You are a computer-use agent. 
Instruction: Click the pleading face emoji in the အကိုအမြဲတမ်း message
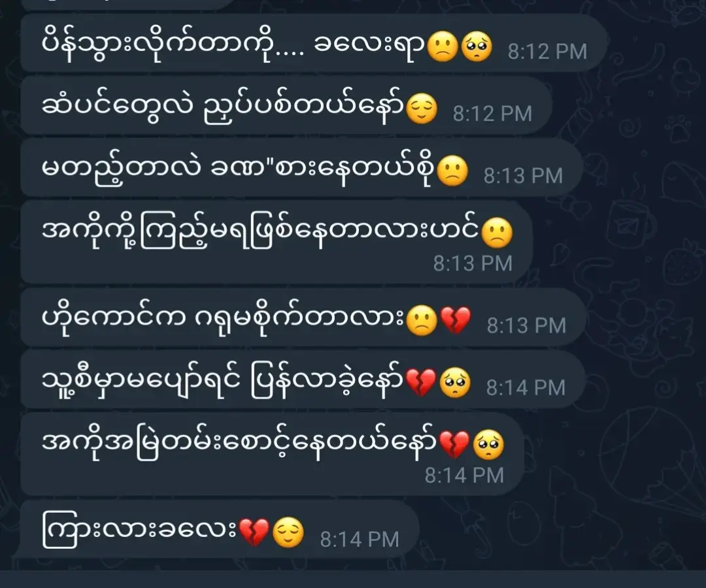(488, 444)
